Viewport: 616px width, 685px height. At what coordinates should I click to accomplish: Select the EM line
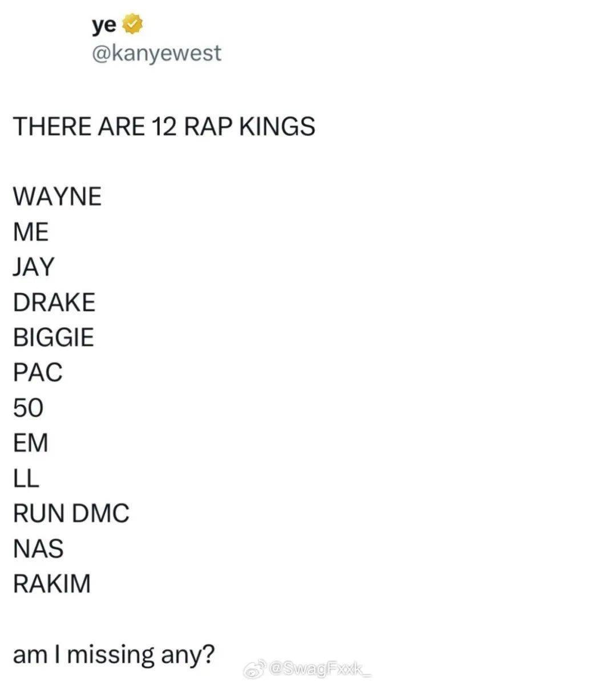click(x=31, y=443)
